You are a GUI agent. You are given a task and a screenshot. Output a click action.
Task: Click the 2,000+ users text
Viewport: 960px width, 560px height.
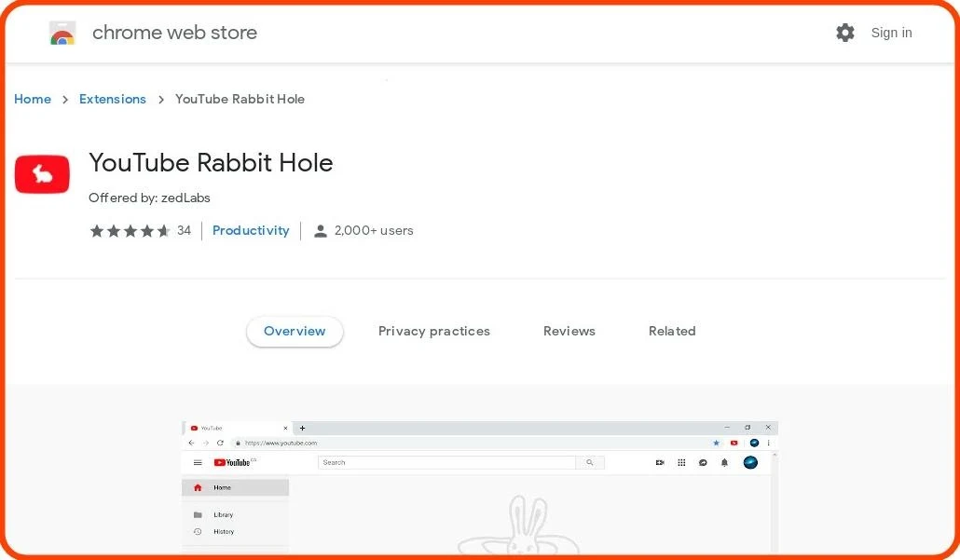click(x=374, y=231)
